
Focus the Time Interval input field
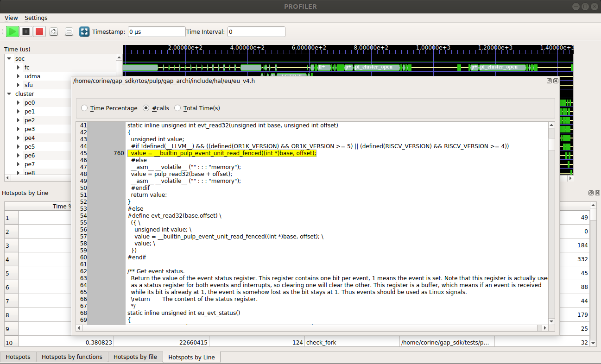coord(256,32)
